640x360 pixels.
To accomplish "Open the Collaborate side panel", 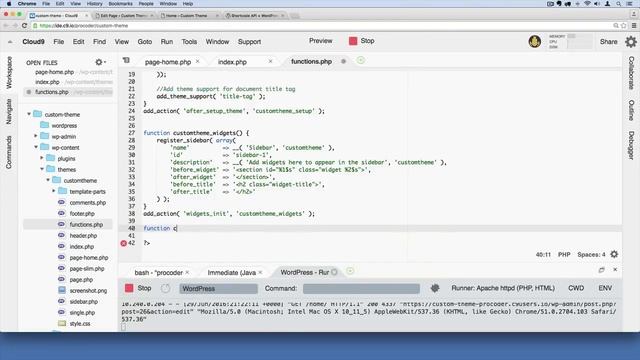I will click(631, 73).
